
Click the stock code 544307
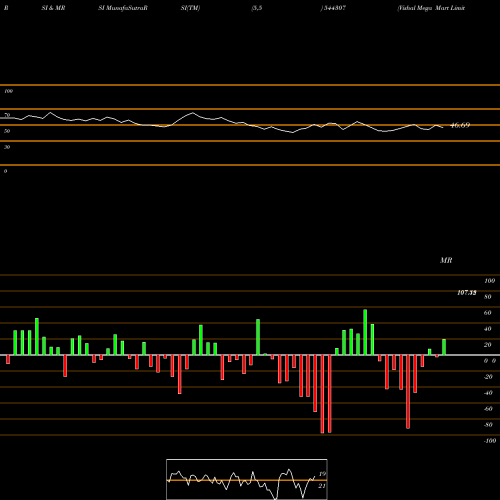tap(335, 8)
